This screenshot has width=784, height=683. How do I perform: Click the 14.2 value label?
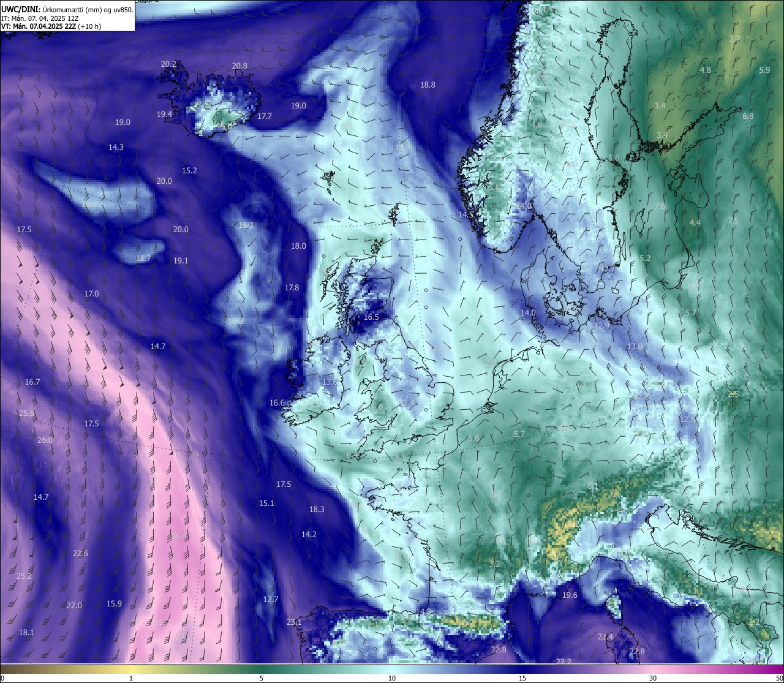point(309,535)
